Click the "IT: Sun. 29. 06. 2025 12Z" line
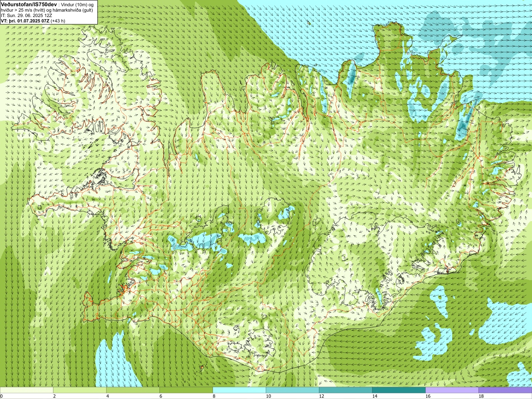The width and height of the screenshot is (532, 399). 26,15
